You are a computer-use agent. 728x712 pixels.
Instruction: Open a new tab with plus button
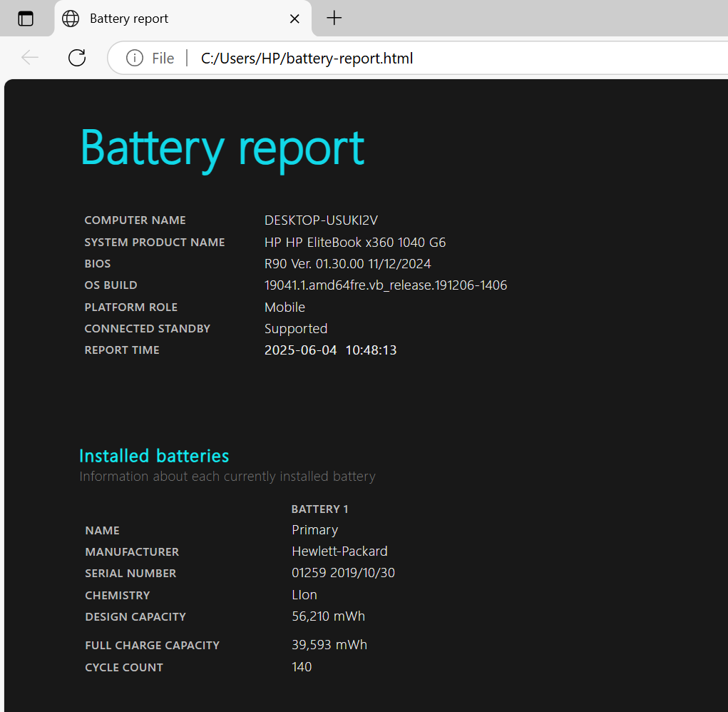click(334, 19)
